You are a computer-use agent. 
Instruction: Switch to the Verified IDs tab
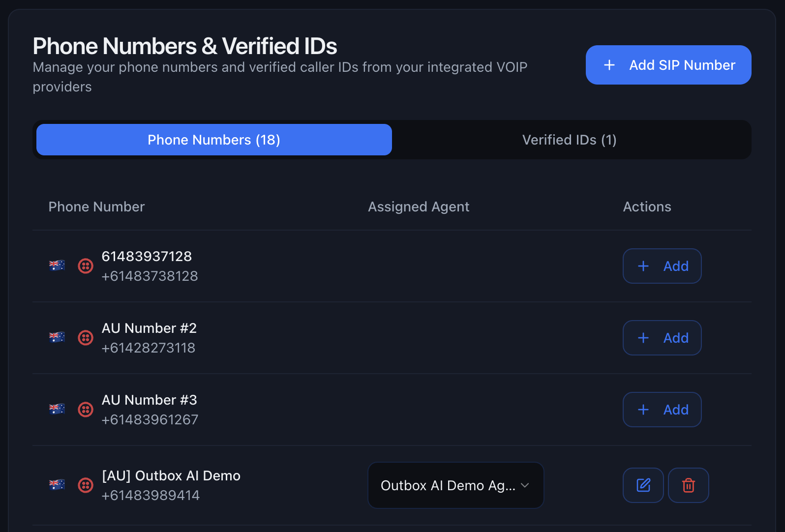[570, 140]
